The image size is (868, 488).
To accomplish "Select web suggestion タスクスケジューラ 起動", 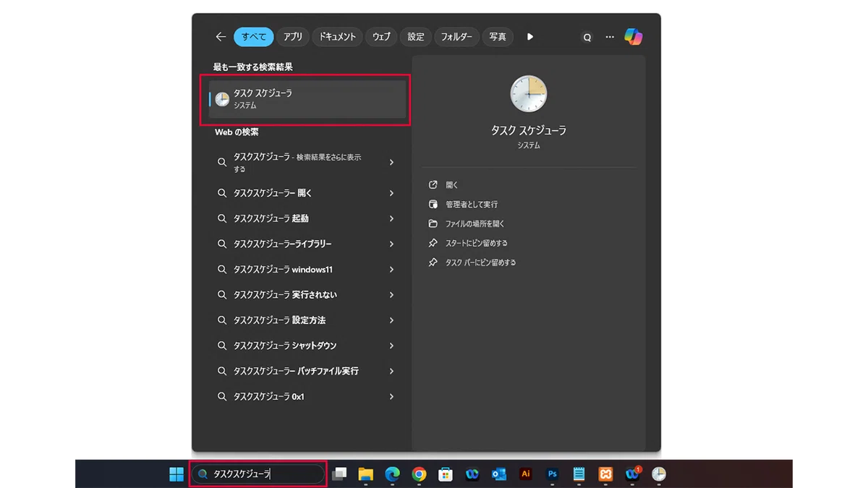I will tap(307, 218).
